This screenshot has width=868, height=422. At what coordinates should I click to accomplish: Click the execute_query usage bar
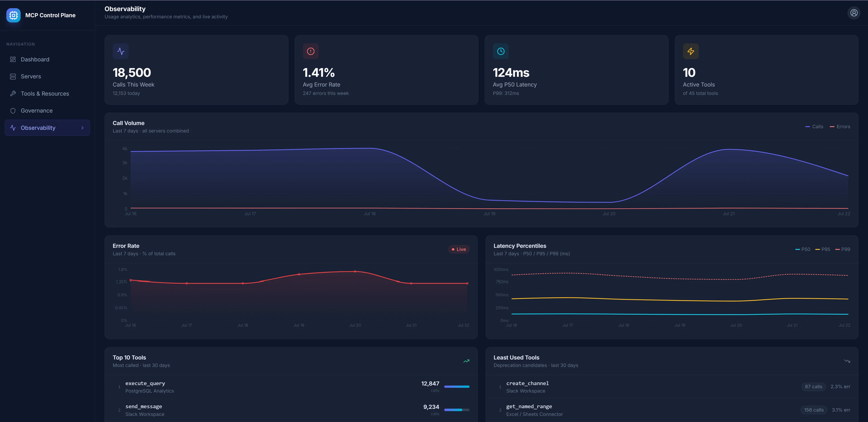click(x=457, y=387)
